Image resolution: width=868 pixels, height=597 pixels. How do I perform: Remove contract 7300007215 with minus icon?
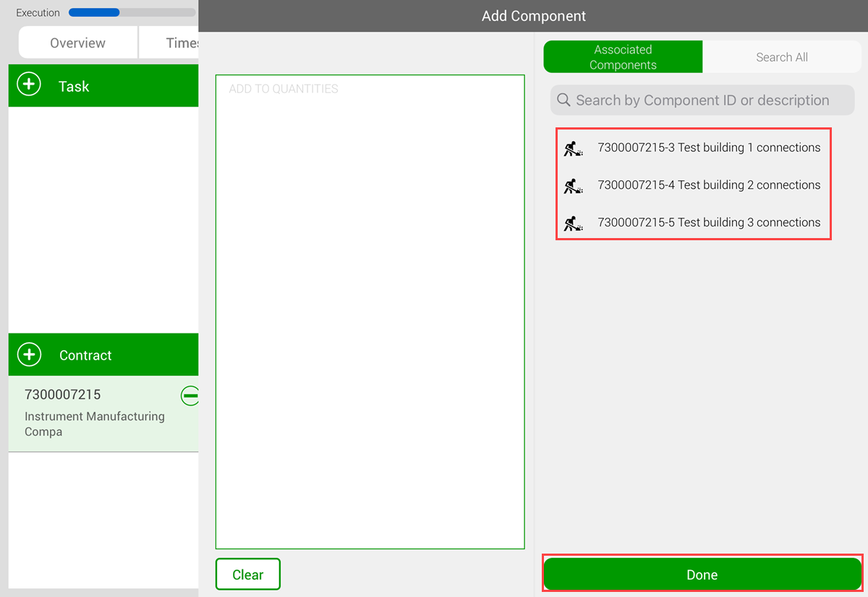click(190, 395)
